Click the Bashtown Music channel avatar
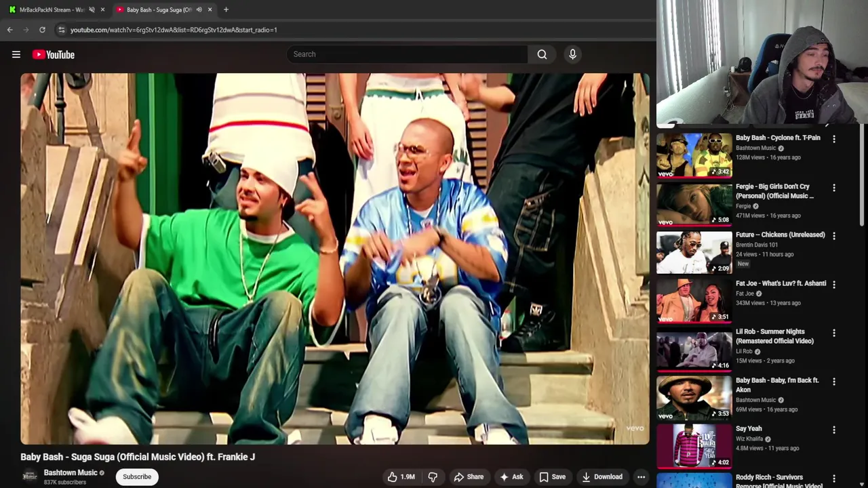The width and height of the screenshot is (868, 488). (x=30, y=476)
